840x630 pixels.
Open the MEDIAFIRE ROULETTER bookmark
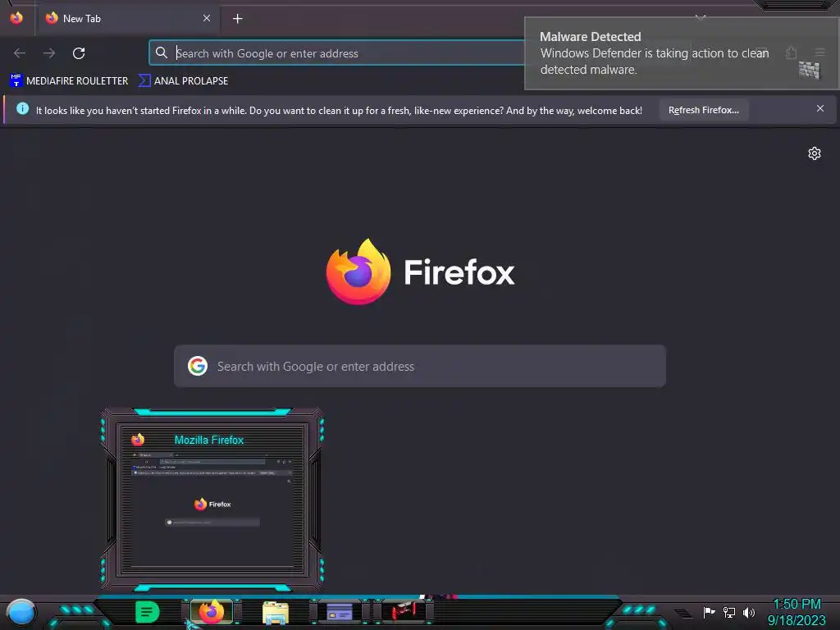click(x=69, y=81)
